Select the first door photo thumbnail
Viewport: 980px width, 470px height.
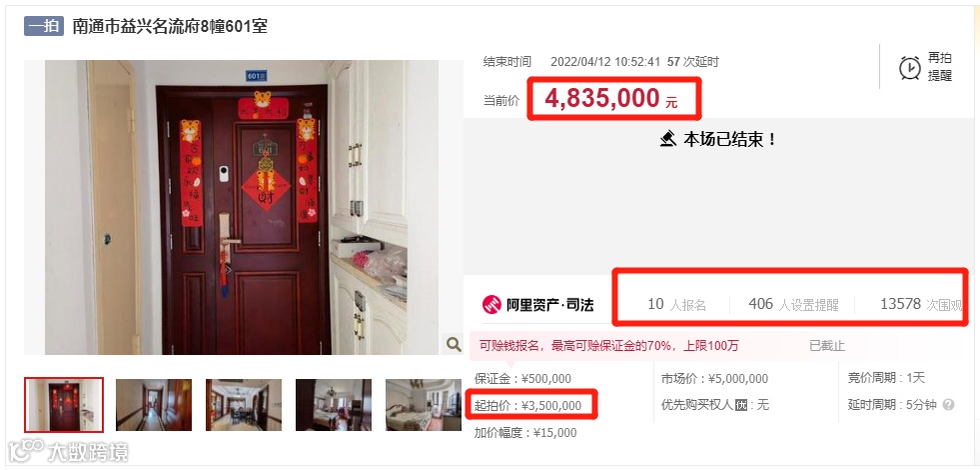[x=64, y=405]
